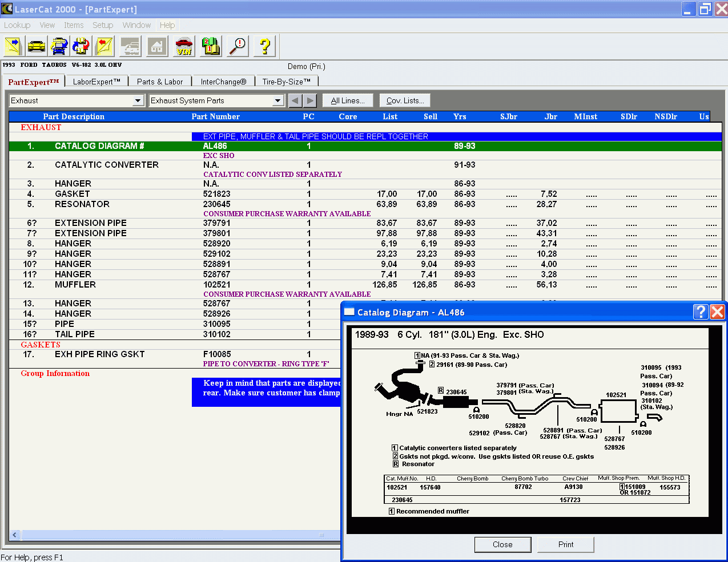Click the PIPE row numbered 15?

(175, 324)
